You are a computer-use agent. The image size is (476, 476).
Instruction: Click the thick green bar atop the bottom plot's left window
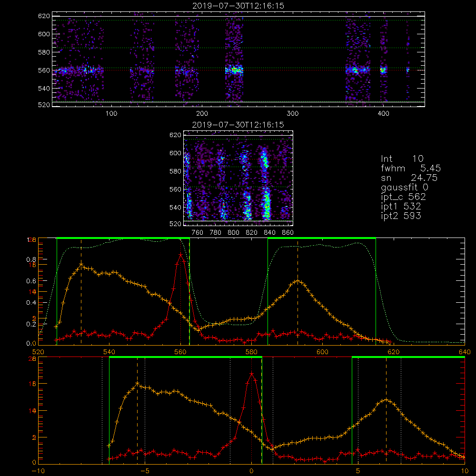click(x=186, y=357)
